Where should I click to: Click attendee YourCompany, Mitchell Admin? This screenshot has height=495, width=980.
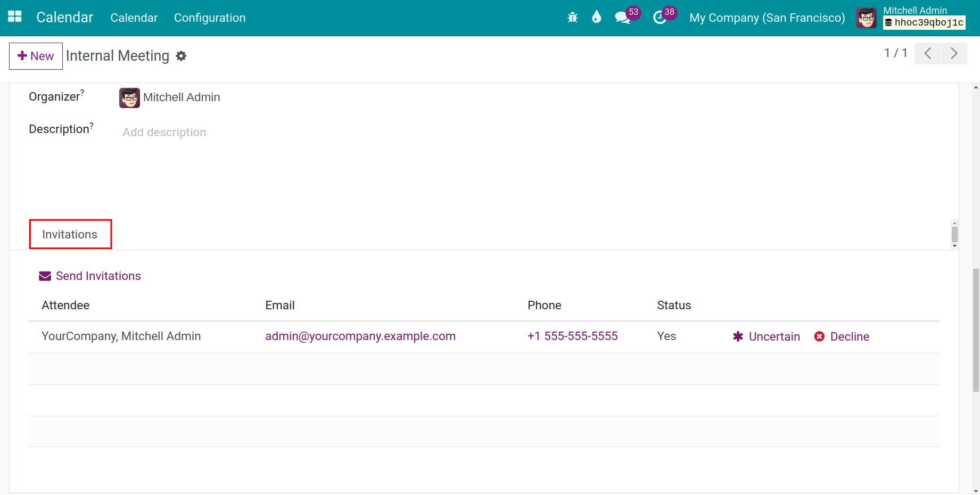pyautogui.click(x=121, y=336)
